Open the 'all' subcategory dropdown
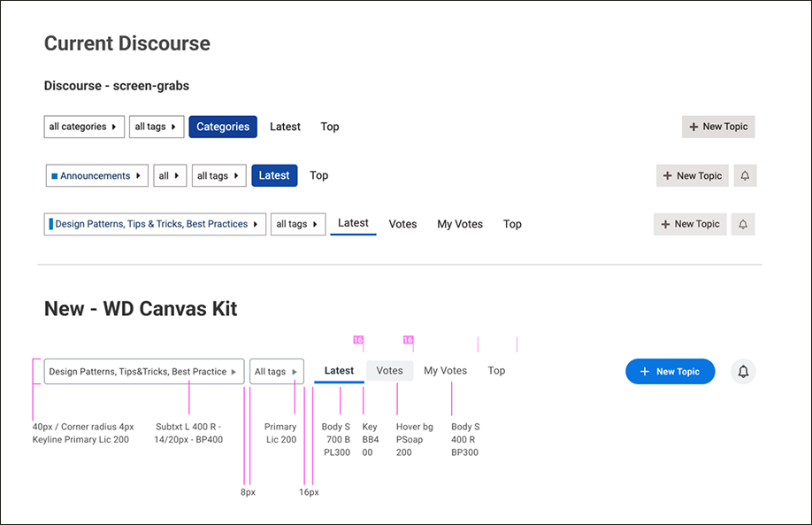The image size is (812, 525). click(x=170, y=175)
